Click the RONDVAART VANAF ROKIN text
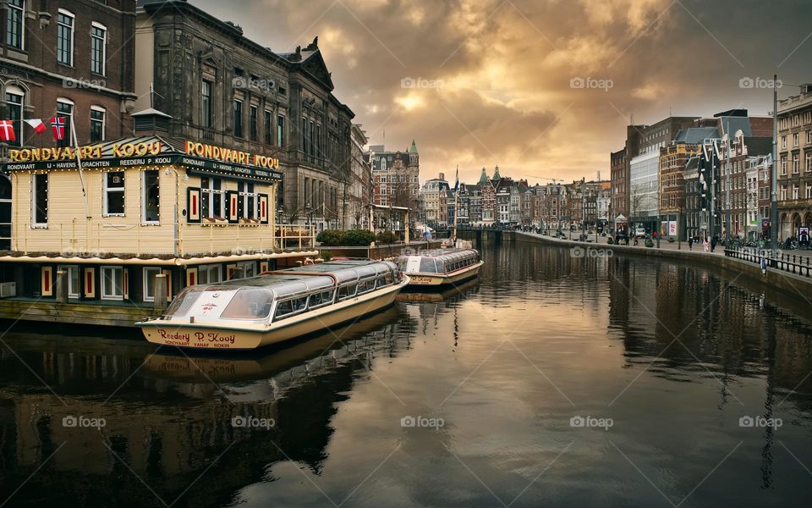Viewport: 812px width, 508px height. [x=196, y=345]
